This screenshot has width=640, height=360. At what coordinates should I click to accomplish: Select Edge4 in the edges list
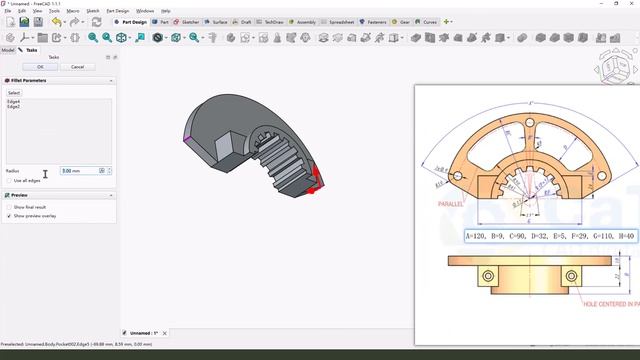[13, 102]
